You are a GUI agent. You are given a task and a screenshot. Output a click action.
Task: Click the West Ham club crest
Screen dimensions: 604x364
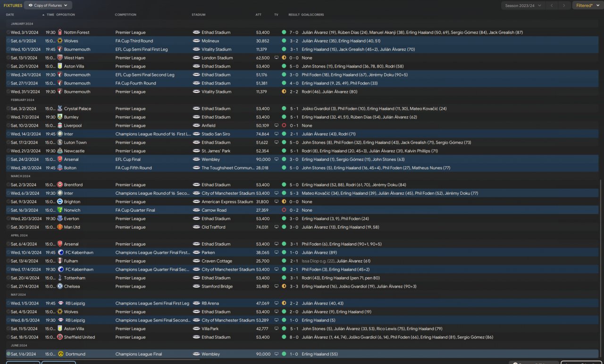60,58
